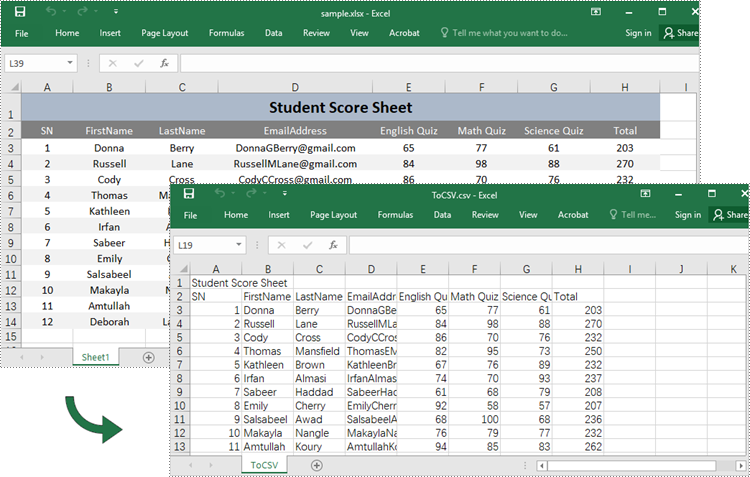750x477 pixels.
Task: Click formula bar input in sample.xlsx window
Action: point(439,63)
